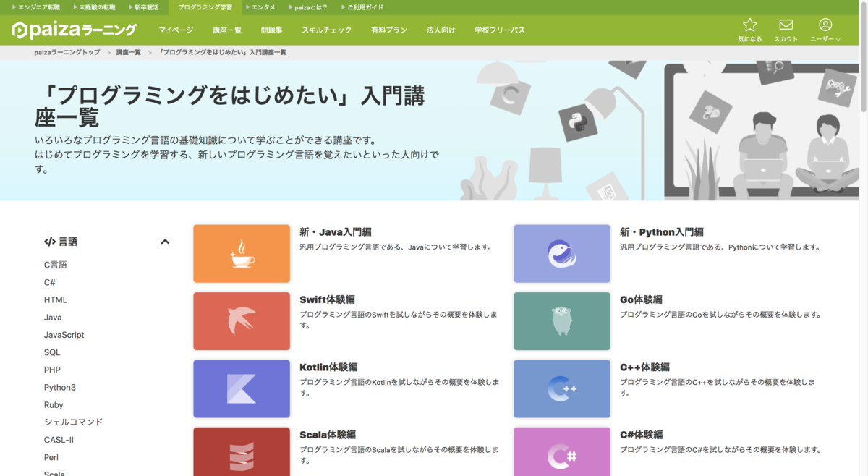
Task: Go to マイページ in the navigation
Action: [176, 30]
